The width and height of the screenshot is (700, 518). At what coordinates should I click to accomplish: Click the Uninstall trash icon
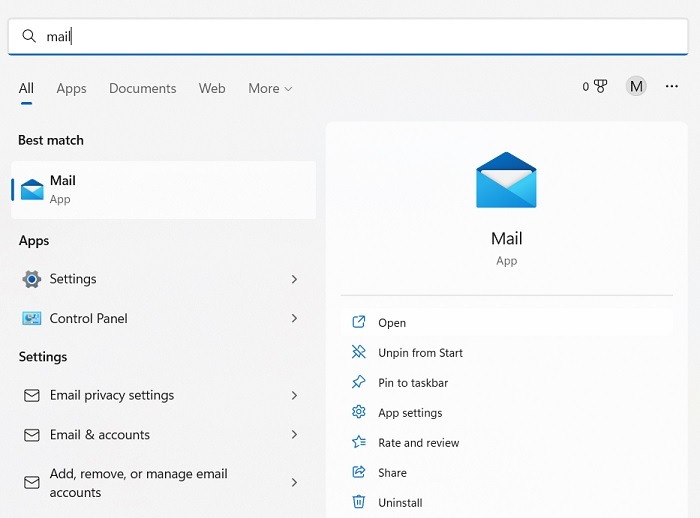point(359,502)
